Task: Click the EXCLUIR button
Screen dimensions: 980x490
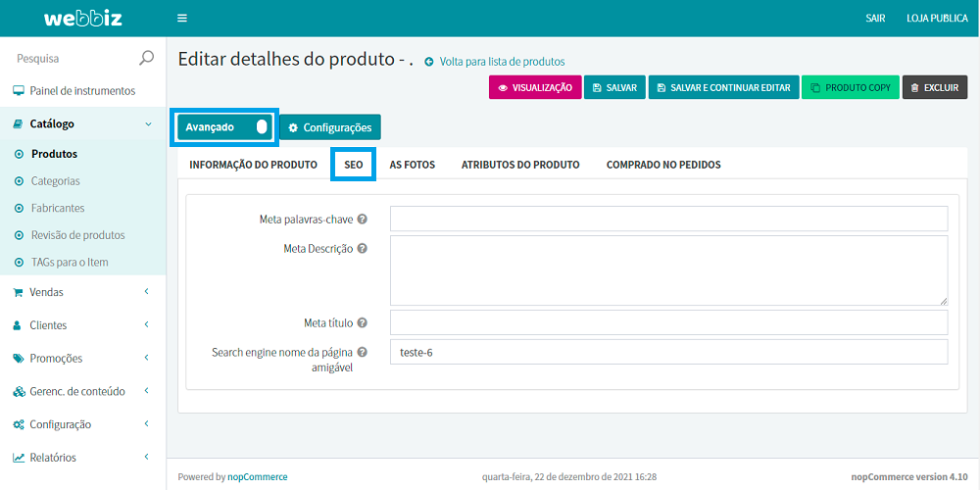Action: pos(934,87)
